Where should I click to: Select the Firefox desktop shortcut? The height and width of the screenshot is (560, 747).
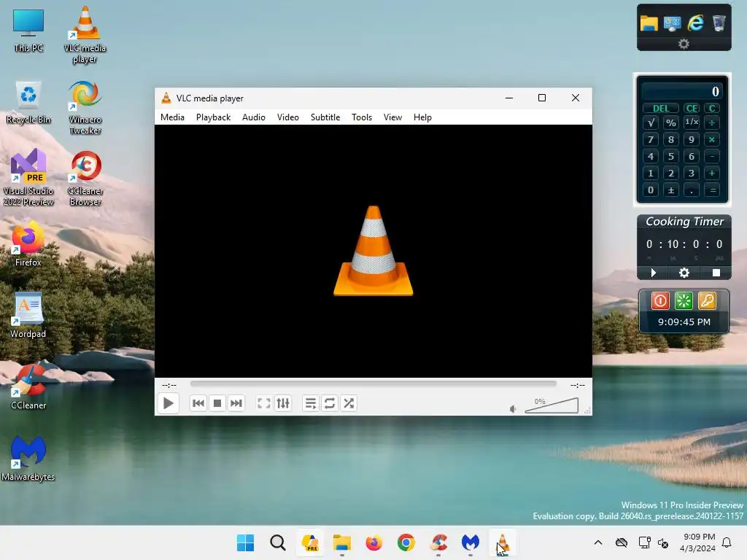point(28,244)
